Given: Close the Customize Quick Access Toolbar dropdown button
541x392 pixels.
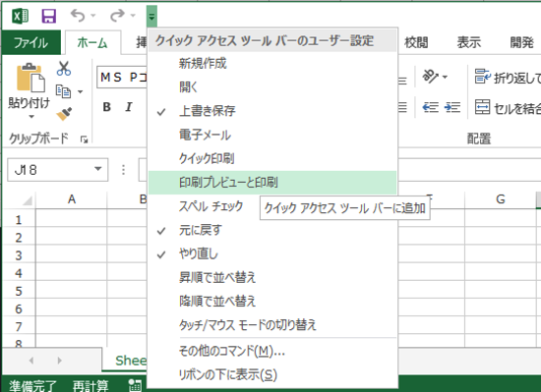Looking at the screenshot, I should click(151, 16).
